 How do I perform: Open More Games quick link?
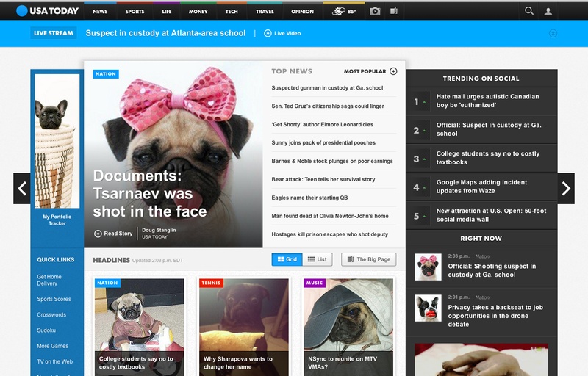(x=52, y=346)
